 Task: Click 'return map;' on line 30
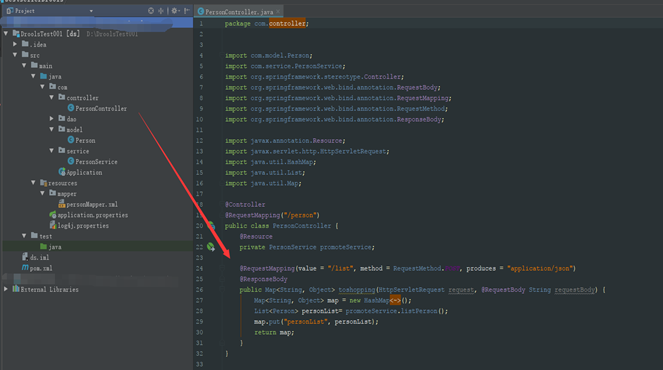pos(274,332)
